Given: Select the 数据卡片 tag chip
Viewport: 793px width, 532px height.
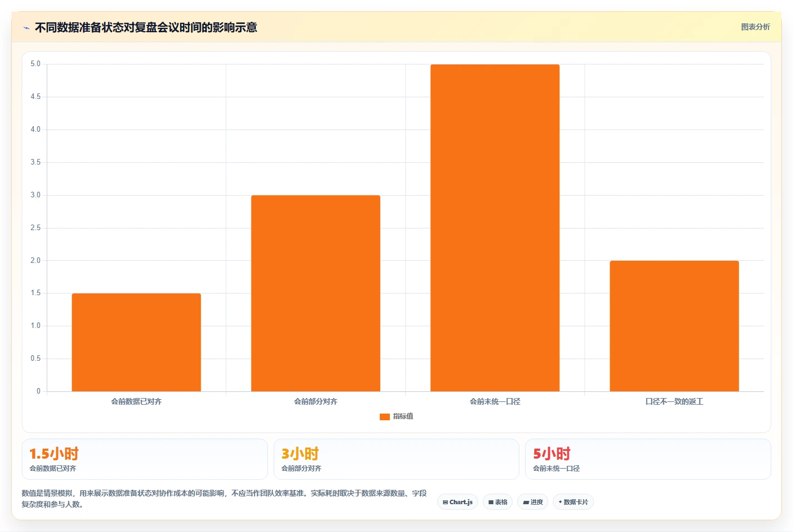Looking at the screenshot, I should pyautogui.click(x=573, y=502).
